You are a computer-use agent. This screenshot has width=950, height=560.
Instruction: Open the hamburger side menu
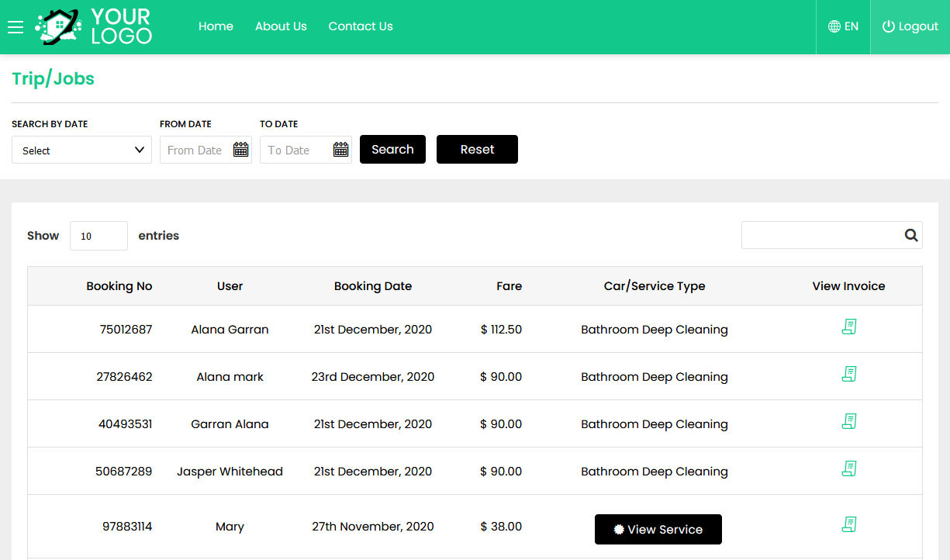tap(16, 27)
